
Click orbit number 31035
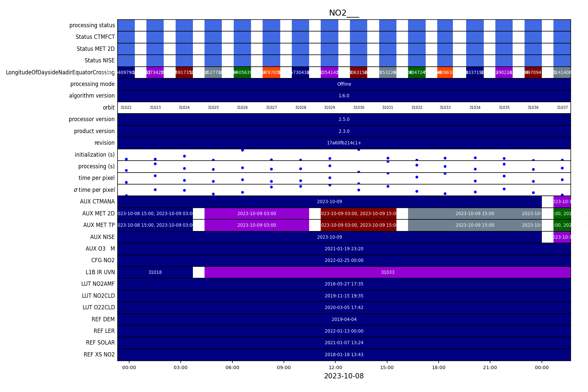coord(504,108)
